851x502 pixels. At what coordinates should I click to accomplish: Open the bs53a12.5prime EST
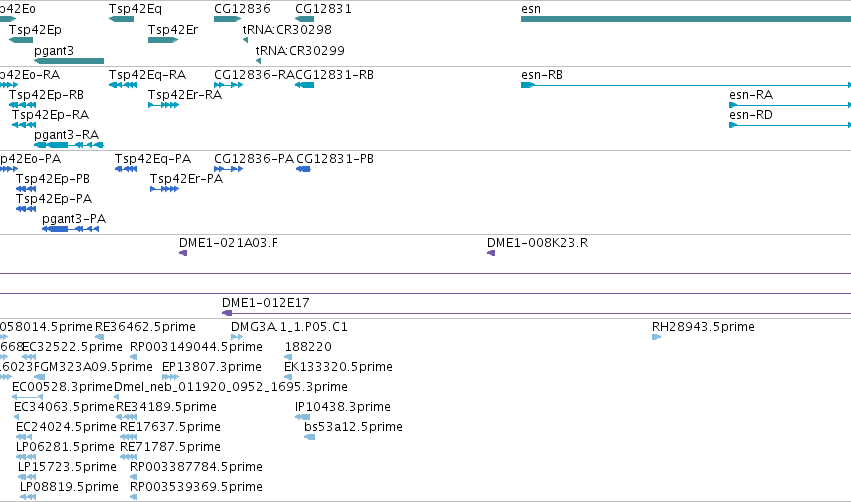click(x=309, y=437)
